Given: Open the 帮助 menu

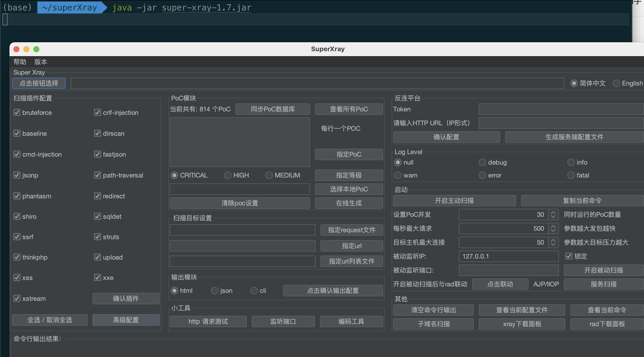Looking at the screenshot, I should [20, 62].
